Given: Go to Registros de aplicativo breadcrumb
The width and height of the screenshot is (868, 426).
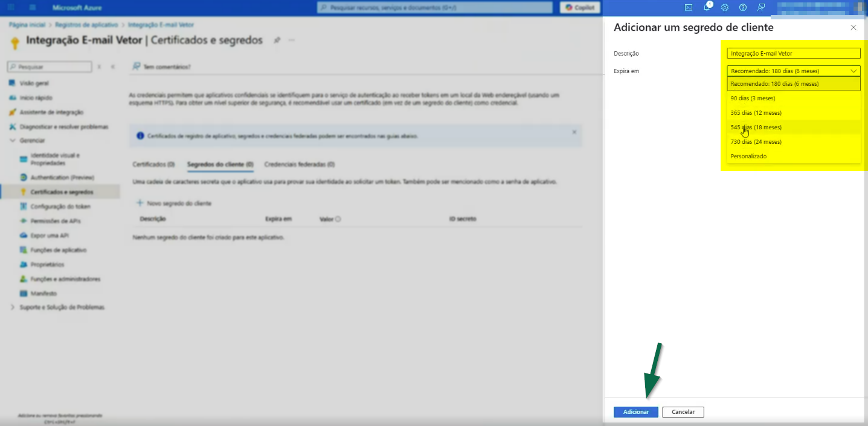Looking at the screenshot, I should point(86,25).
